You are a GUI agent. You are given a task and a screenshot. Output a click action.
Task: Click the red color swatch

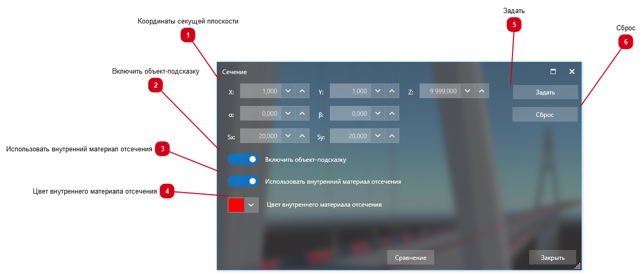[x=236, y=205]
